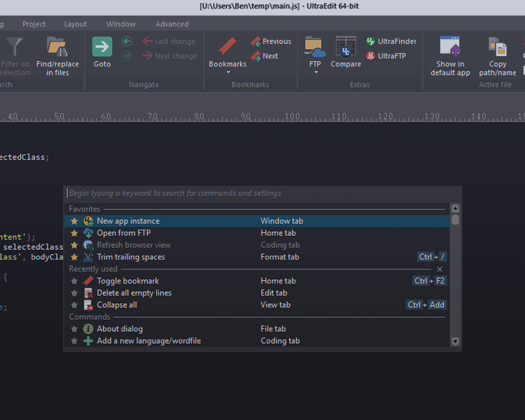Click the About dialog info icon
Viewport: 525px width, 420px height.
pyautogui.click(x=88, y=329)
